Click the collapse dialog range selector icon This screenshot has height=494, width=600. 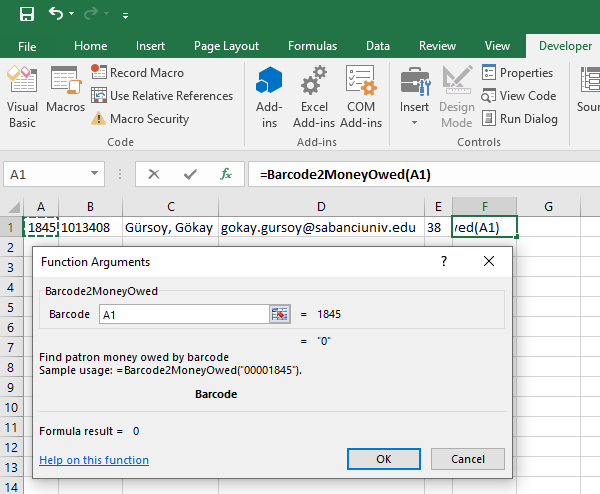[280, 314]
